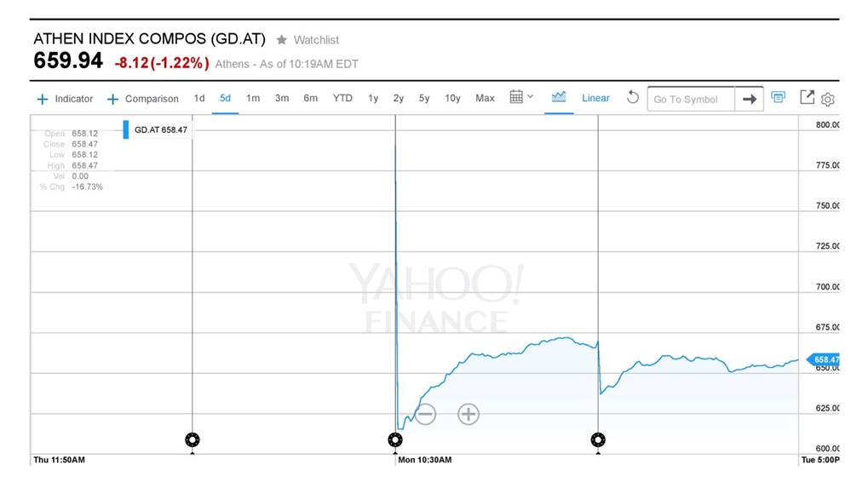Open the date range calendar dropdown
The width and height of the screenshot is (868, 488).
(520, 97)
